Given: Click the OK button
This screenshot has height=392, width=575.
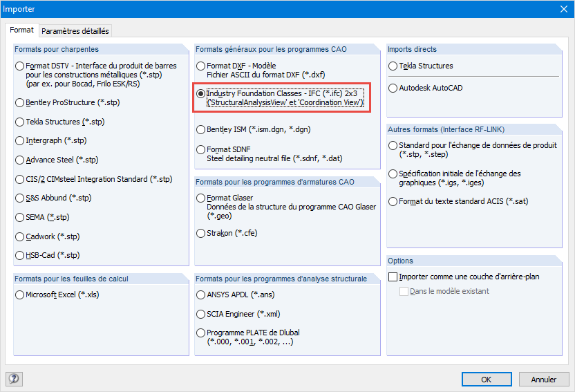Looking at the screenshot, I should pyautogui.click(x=487, y=379).
